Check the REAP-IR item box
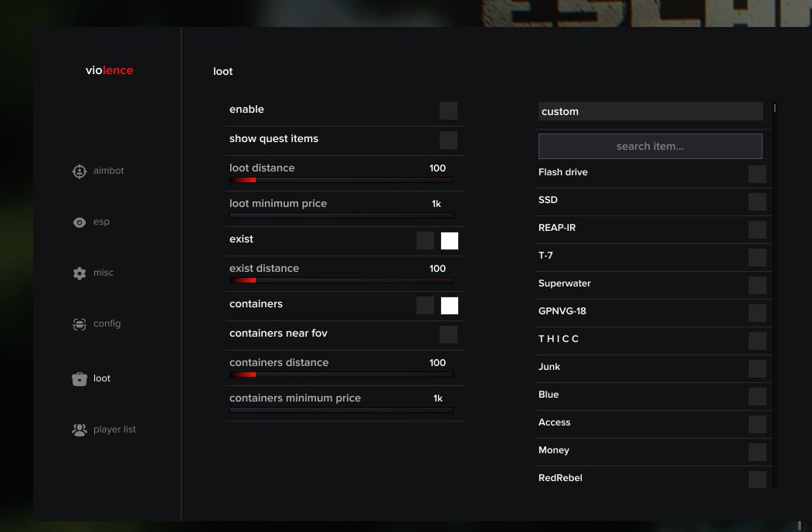The height and width of the screenshot is (532, 812). (757, 229)
